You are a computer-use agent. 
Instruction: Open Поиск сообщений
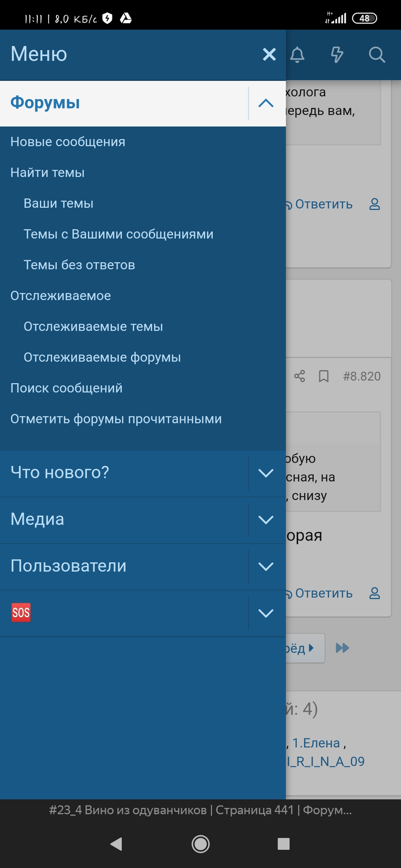(66, 388)
